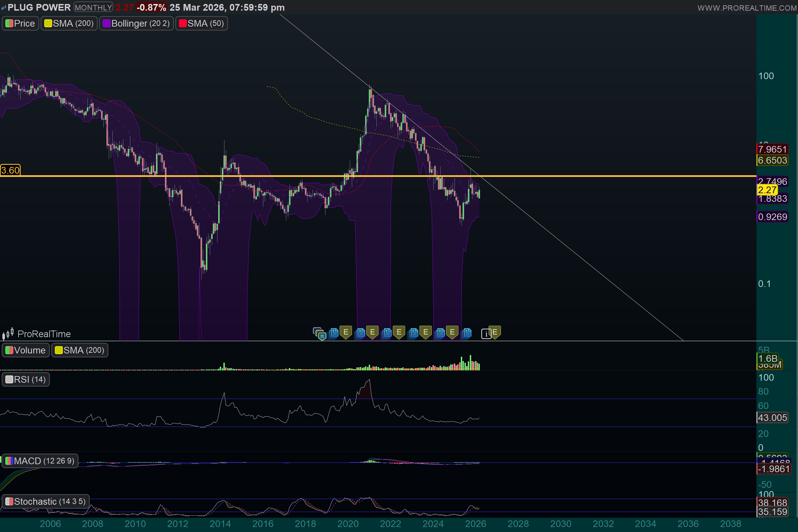This screenshot has width=798, height=532.
Task: Open the WWW.PROREALTIME.COM link
Action: click(x=747, y=8)
